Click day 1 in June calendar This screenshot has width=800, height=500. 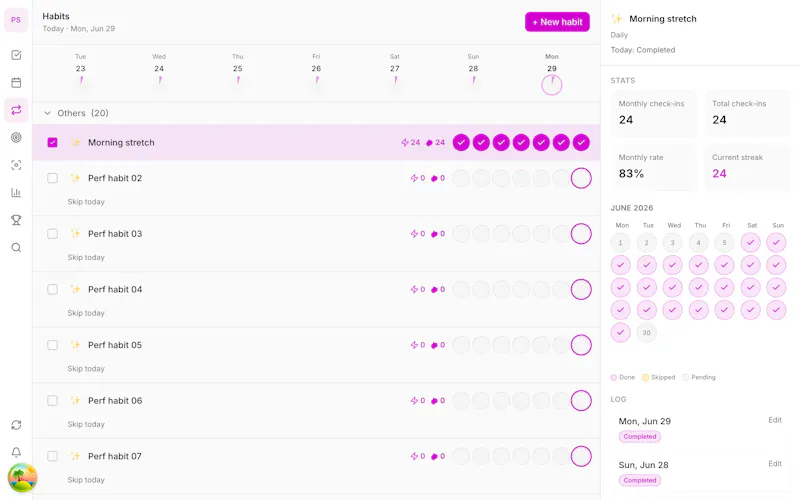coord(620,243)
